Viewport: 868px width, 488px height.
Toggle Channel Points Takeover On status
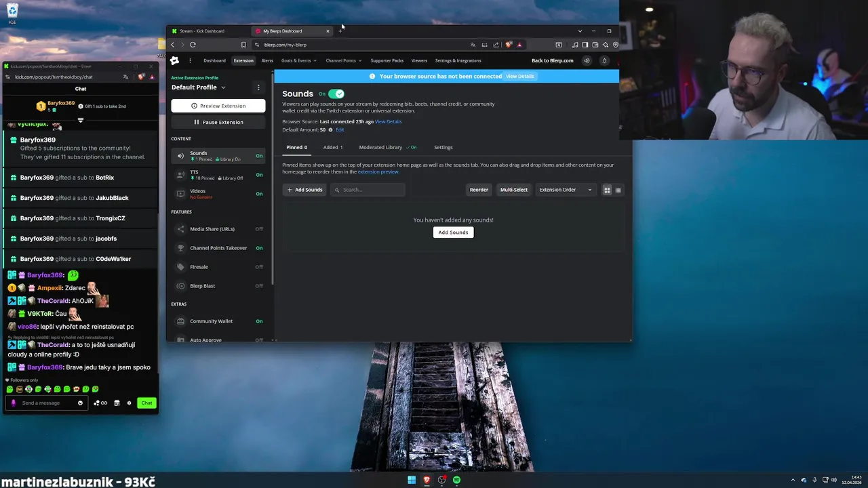259,248
